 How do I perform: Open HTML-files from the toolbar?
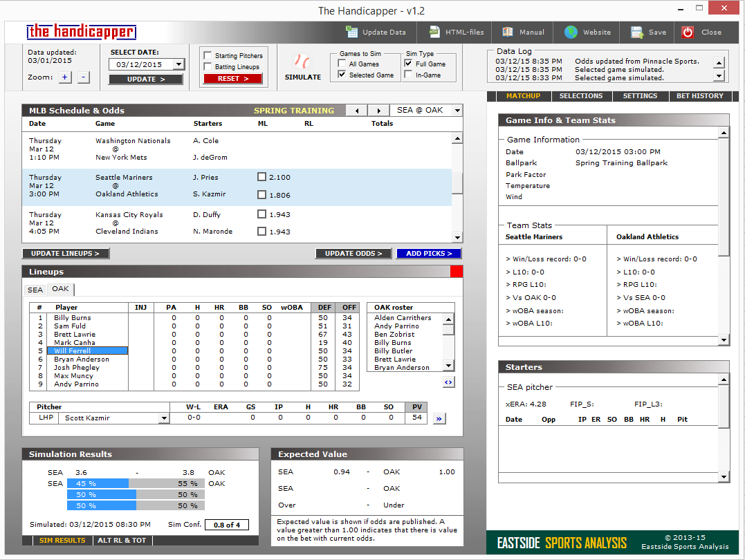[434, 32]
